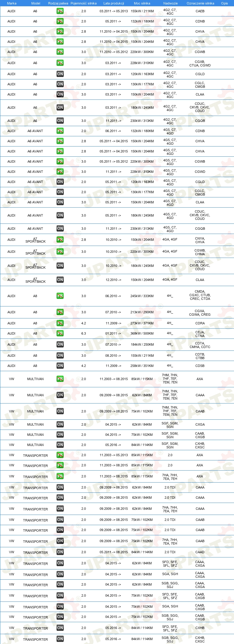Click the Nadwozie column header
Screen dimensions: 234x644
(171, 3)
